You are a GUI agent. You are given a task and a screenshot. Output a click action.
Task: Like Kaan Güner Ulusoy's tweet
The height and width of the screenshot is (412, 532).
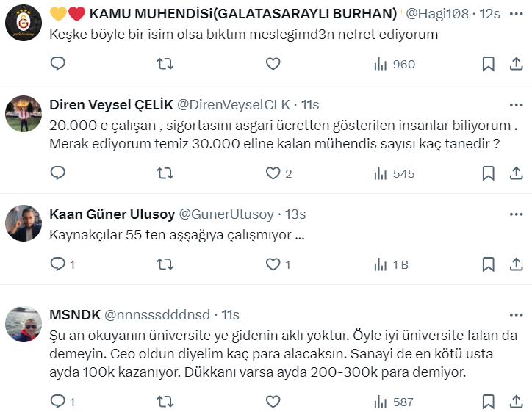273,264
